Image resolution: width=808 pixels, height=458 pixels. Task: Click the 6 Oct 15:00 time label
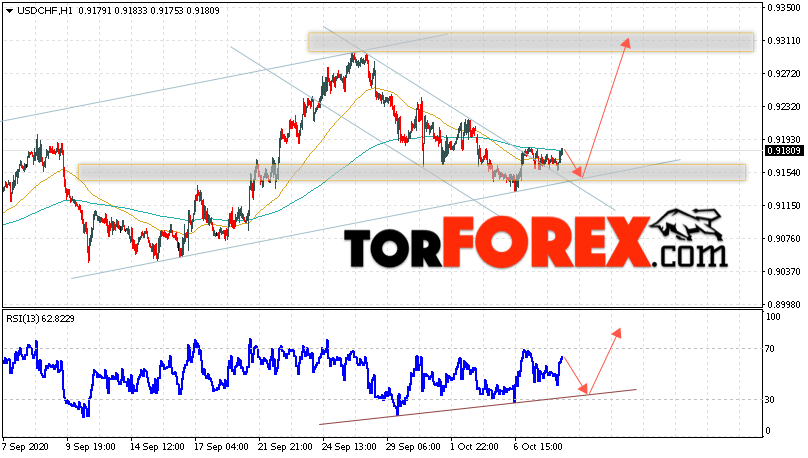(537, 447)
